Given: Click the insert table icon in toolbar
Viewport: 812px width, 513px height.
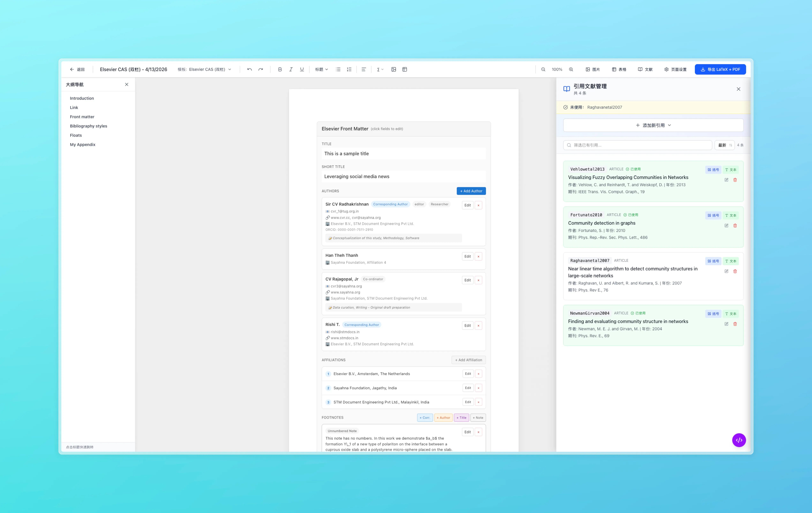Looking at the screenshot, I should click(x=405, y=69).
